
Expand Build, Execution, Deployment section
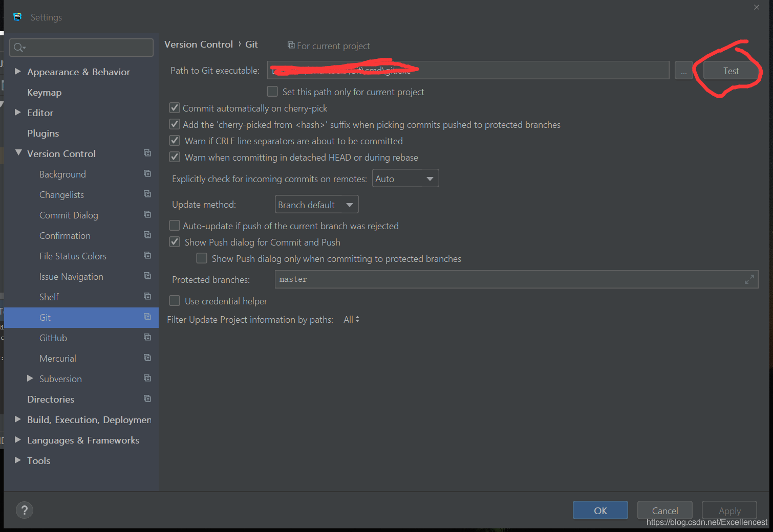[x=17, y=419]
